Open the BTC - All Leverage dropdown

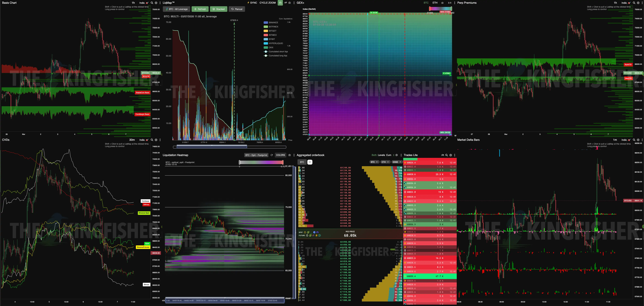(x=177, y=9)
